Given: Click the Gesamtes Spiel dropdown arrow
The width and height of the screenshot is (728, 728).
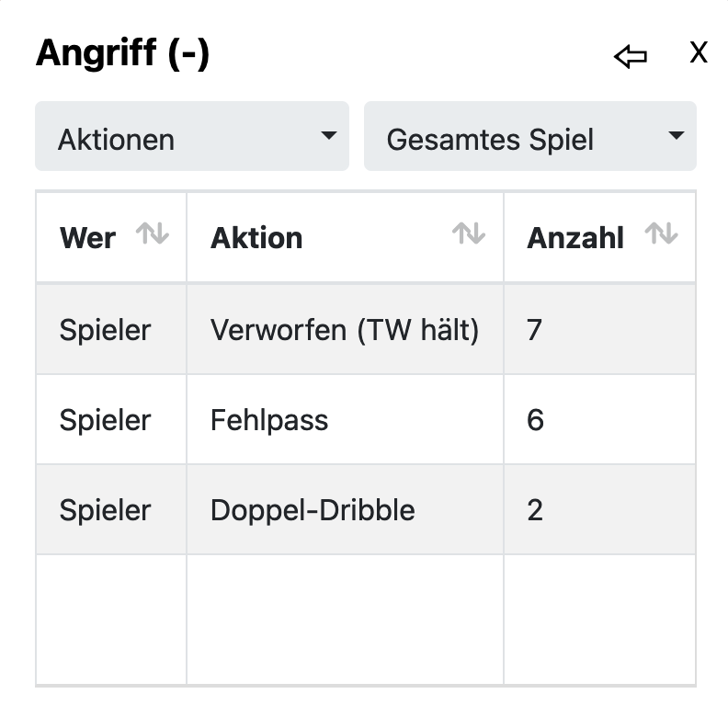Looking at the screenshot, I should coord(676,136).
